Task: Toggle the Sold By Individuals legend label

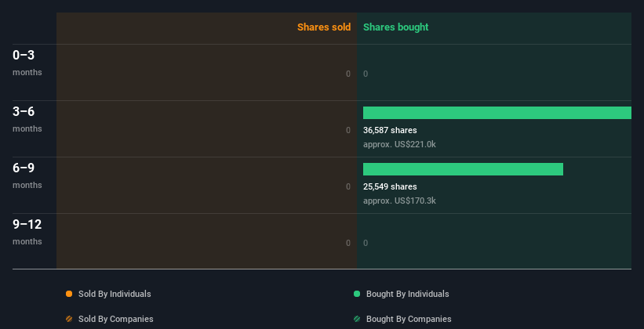Action: click(115, 294)
